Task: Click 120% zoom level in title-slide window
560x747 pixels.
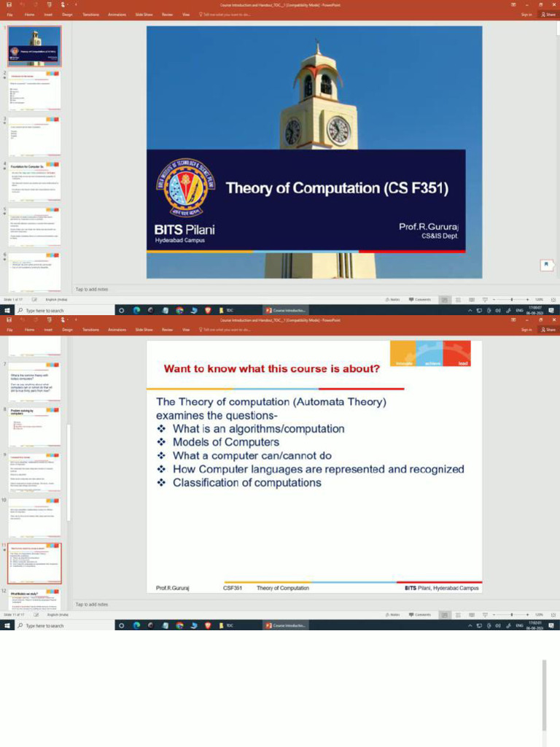Action: pyautogui.click(x=539, y=300)
